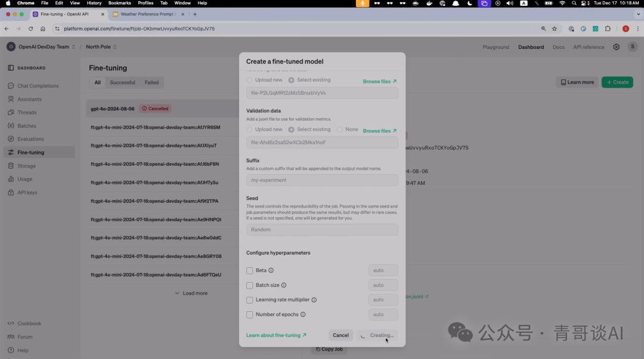
Task: Open the Assistants sidebar item
Action: click(29, 99)
